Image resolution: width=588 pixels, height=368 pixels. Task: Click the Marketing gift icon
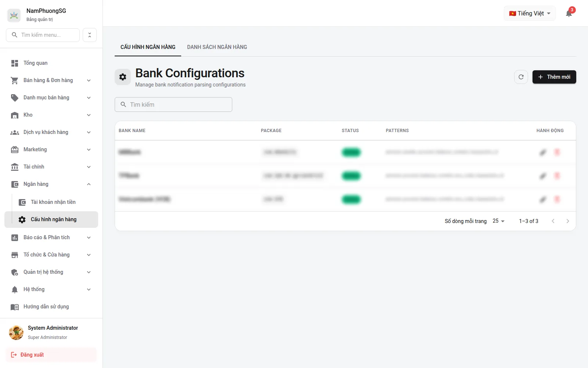(x=15, y=150)
